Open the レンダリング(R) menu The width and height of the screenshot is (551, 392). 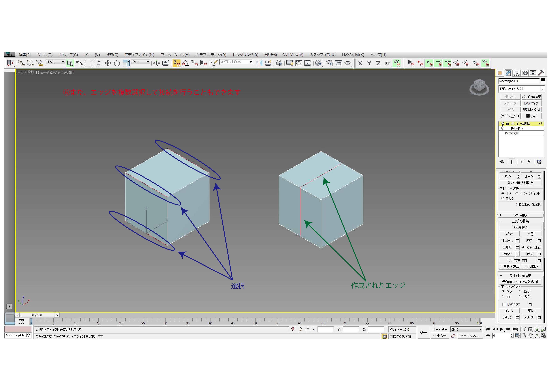point(245,55)
